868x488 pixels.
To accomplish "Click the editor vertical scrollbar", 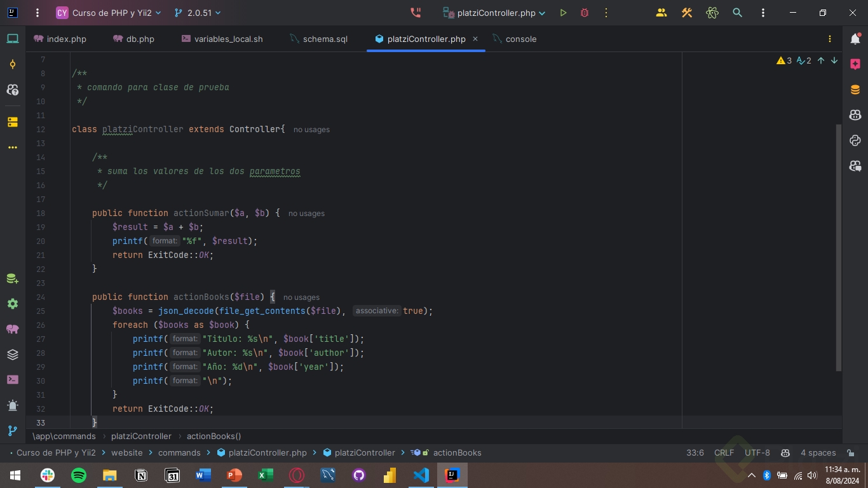I will [x=838, y=248].
